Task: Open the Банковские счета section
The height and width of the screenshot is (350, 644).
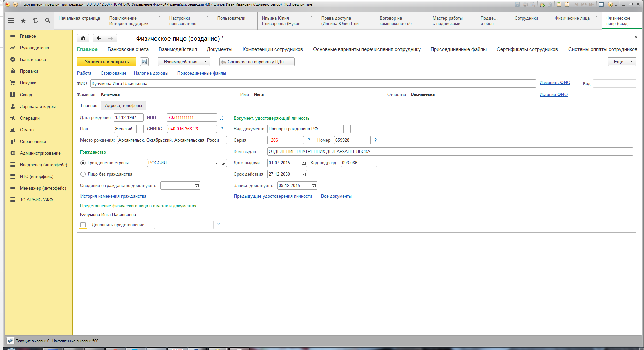Action: 128,49
